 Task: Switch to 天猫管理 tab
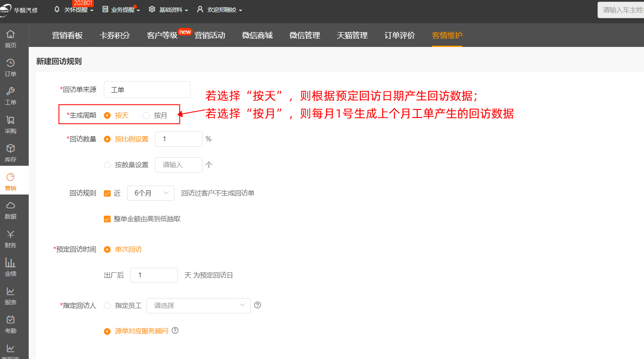[352, 35]
